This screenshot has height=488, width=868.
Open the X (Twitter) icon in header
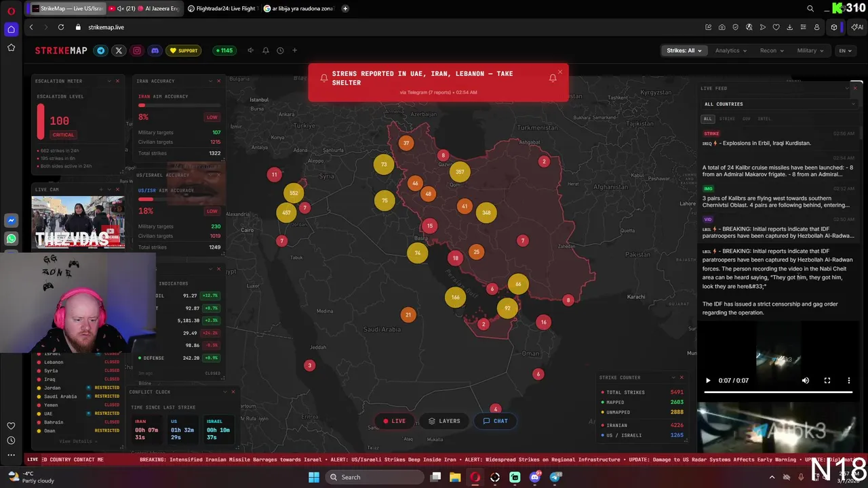coord(119,50)
